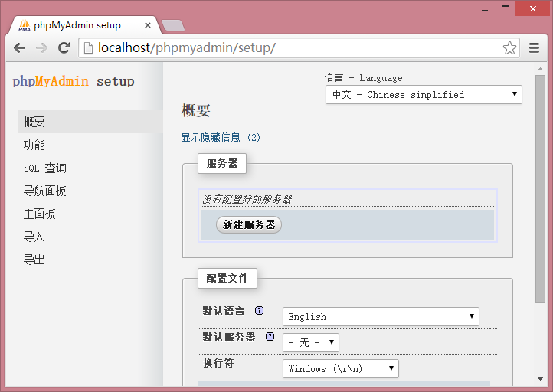553x392 pixels.
Task: Open the 换行符 Windows dropdown
Action: [341, 368]
